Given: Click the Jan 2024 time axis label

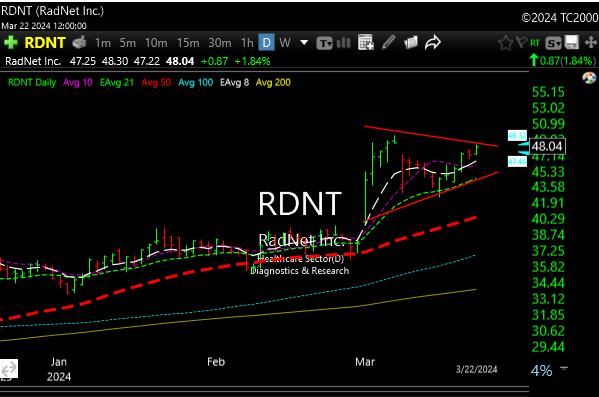Looking at the screenshot, I should (59, 369).
